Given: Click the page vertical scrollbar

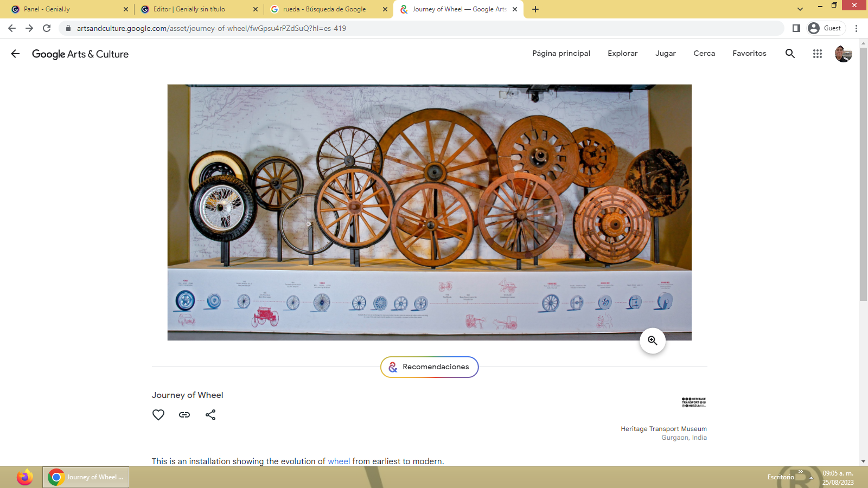Looking at the screenshot, I should click(863, 174).
